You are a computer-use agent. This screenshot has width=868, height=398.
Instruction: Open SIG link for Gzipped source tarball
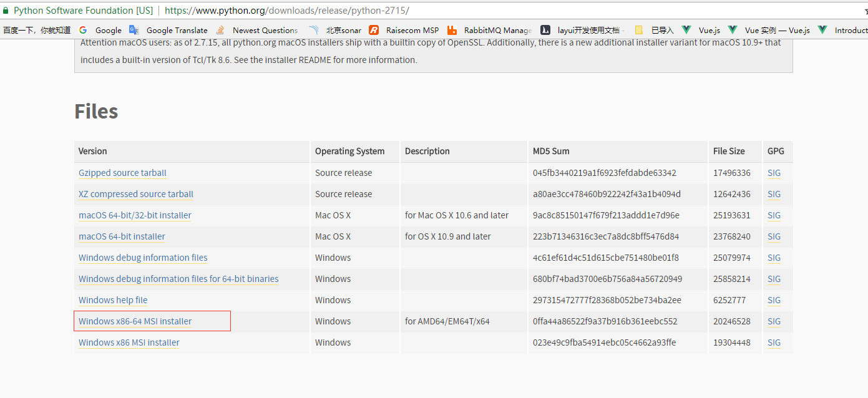[x=774, y=173]
